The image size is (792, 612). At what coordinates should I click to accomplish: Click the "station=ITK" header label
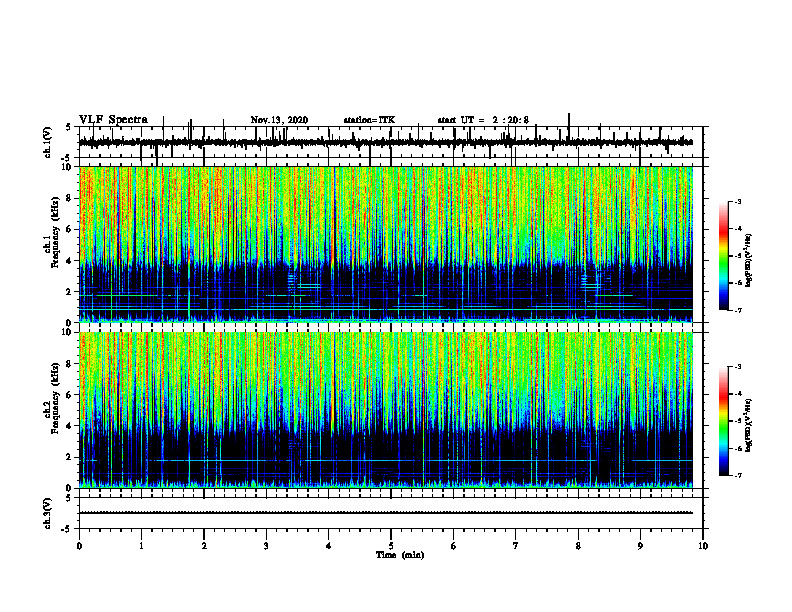369,120
